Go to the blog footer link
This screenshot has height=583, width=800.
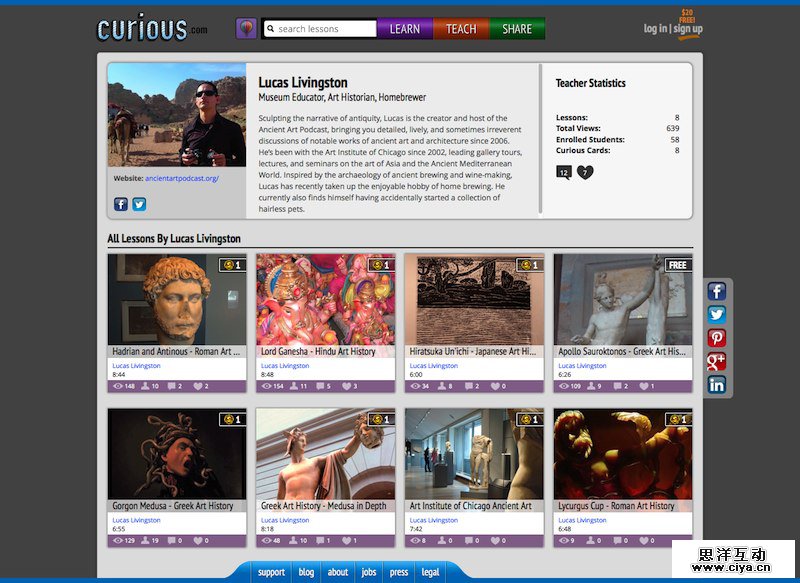pos(306,573)
